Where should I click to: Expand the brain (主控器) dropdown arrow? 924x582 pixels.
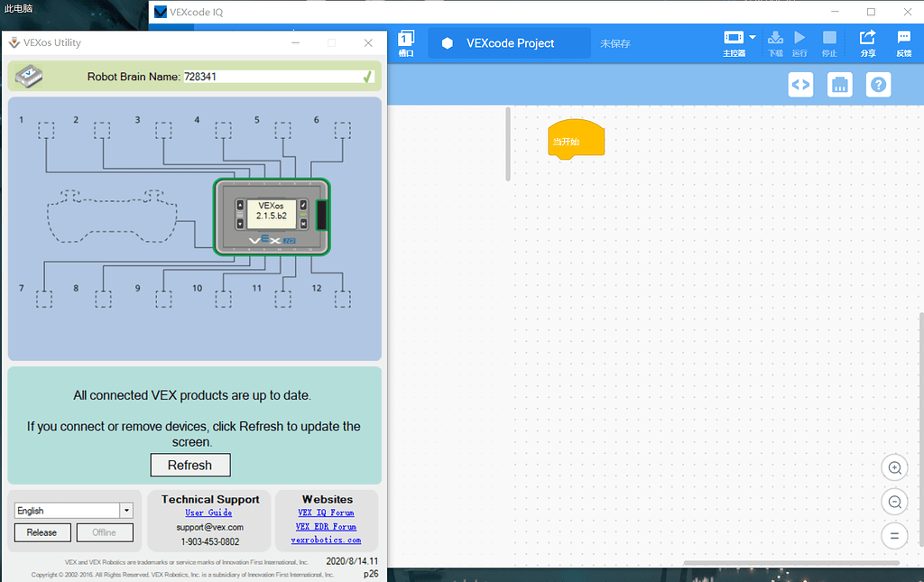[x=753, y=38]
